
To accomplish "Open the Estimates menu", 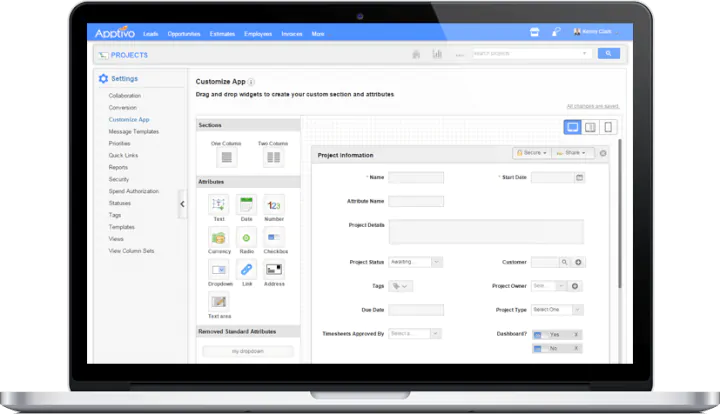I will (222, 34).
